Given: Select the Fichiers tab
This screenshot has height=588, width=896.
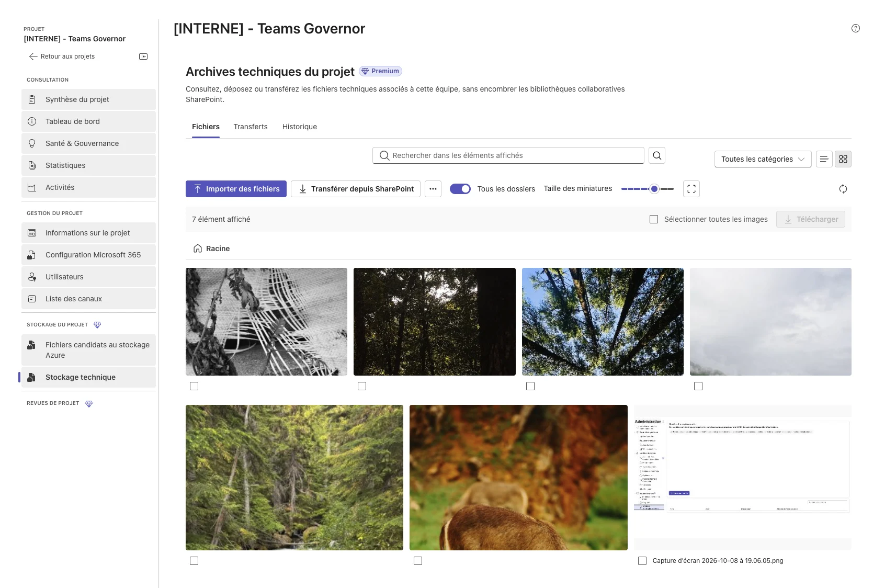Looking at the screenshot, I should [206, 127].
